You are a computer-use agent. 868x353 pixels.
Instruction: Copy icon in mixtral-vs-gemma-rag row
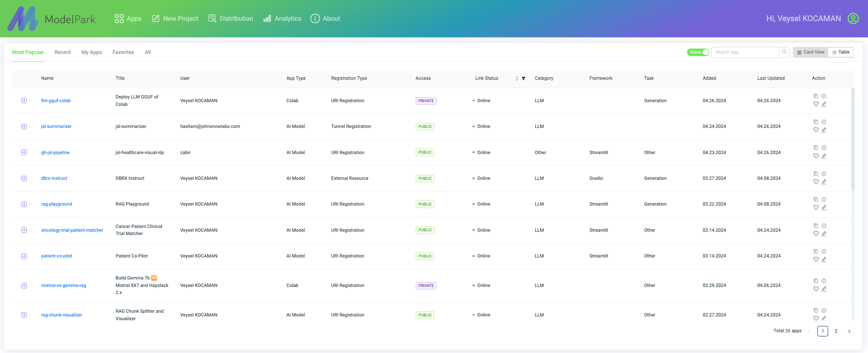(816, 281)
